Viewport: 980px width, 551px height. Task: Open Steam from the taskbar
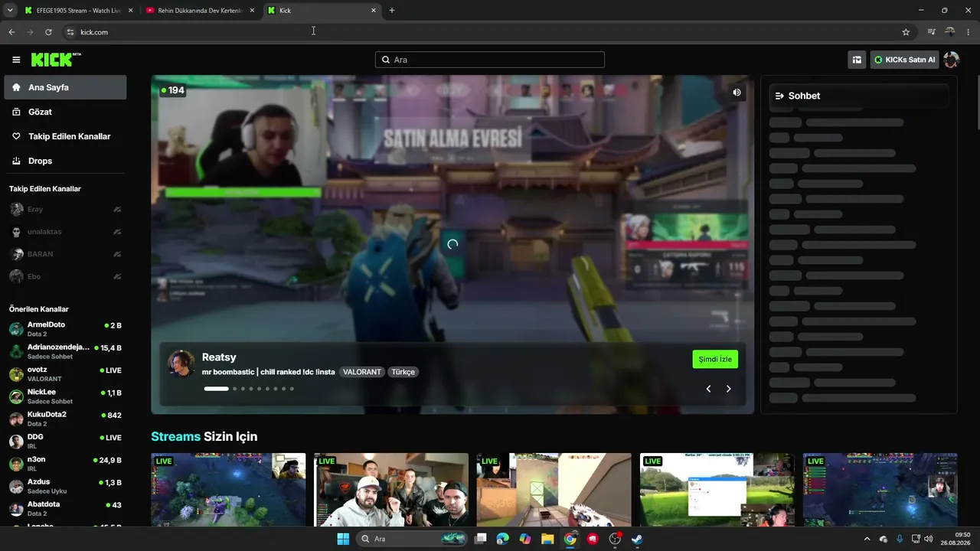[636, 539]
